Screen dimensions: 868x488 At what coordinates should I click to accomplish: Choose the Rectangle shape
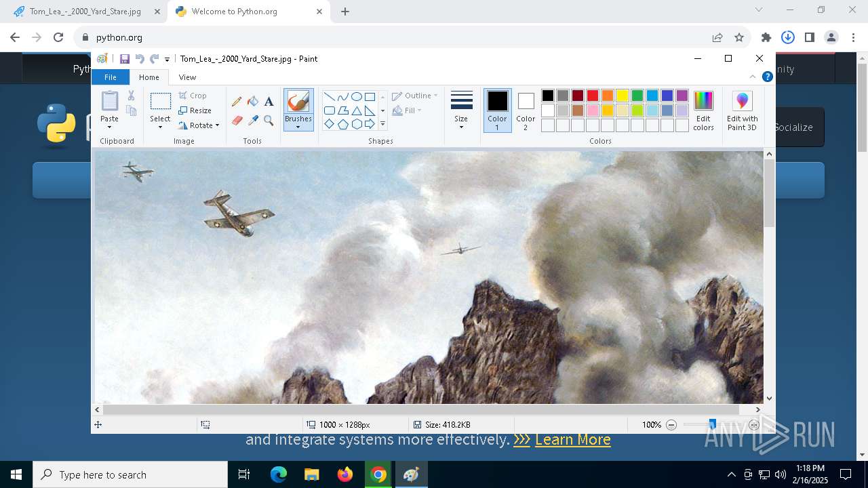[x=370, y=96]
